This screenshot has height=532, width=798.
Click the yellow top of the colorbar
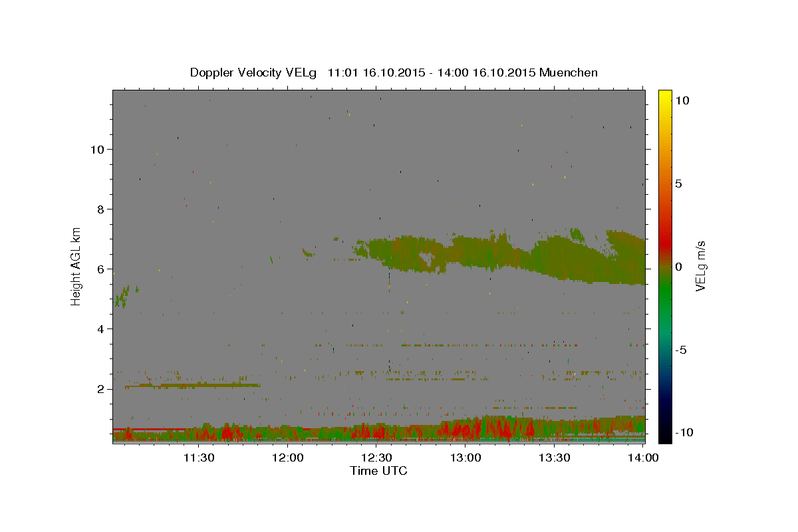664,96
